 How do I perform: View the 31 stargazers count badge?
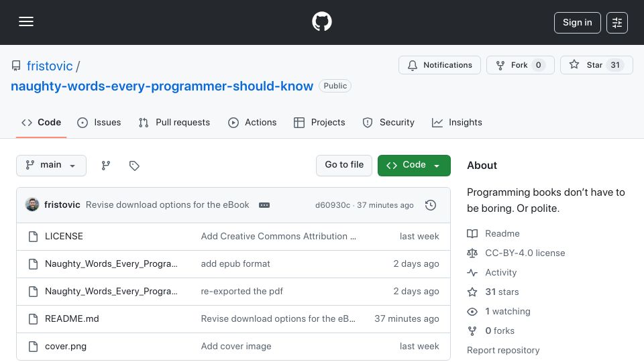pyautogui.click(x=615, y=65)
